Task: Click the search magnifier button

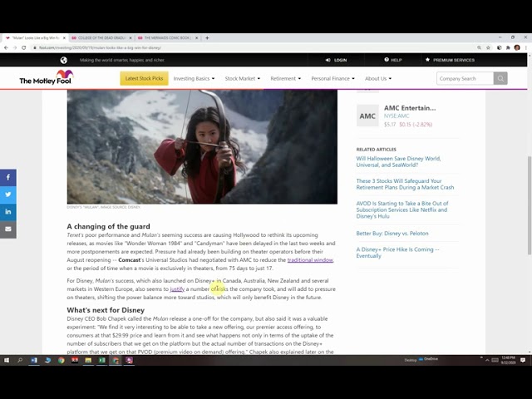Action: 500,78
